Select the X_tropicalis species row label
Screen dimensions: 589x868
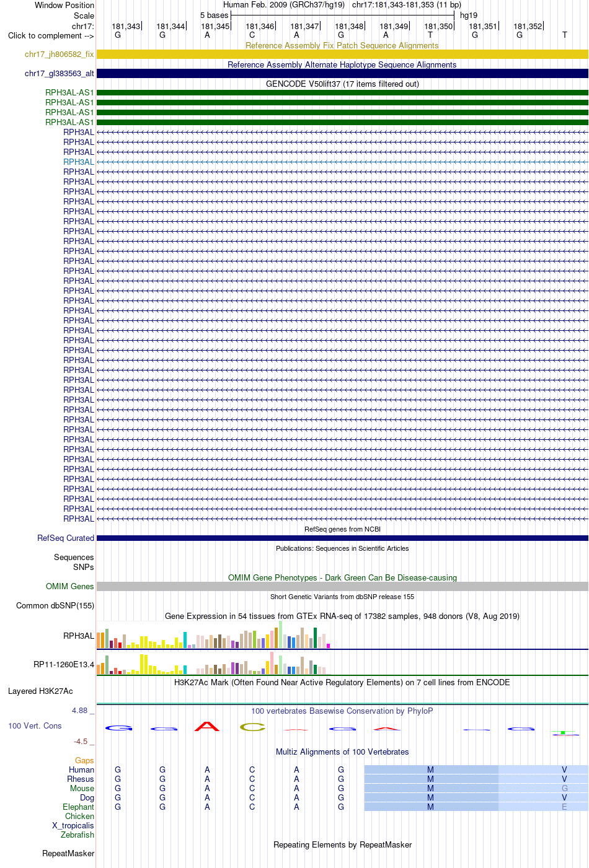73,825
